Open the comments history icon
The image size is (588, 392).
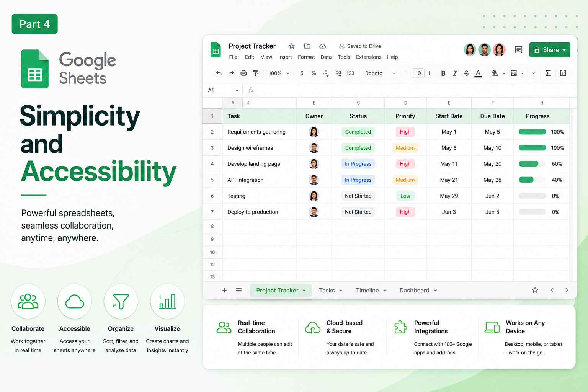tap(518, 50)
